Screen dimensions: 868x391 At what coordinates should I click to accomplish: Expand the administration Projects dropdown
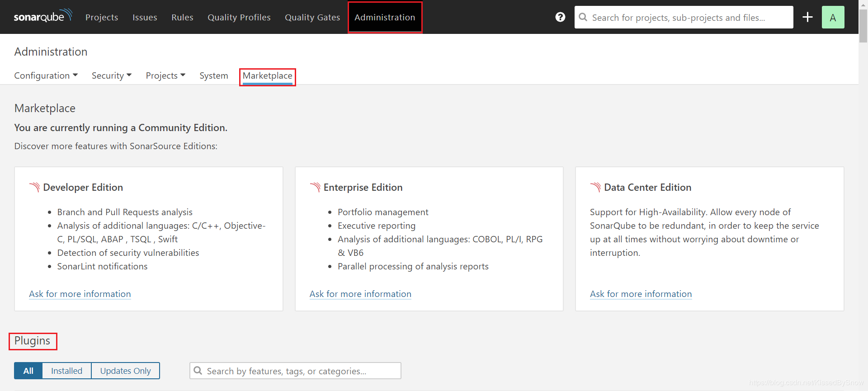[x=165, y=75]
